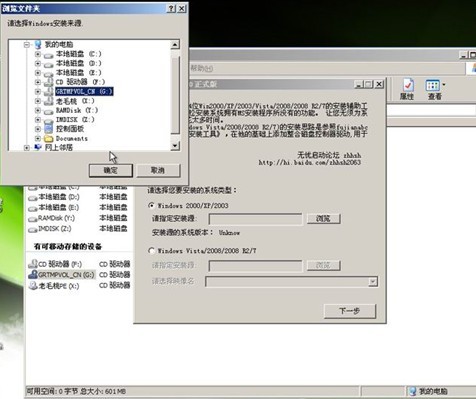The image size is (476, 399).
Task: Click the help question mark button in dialog title
Action: [x=171, y=9]
